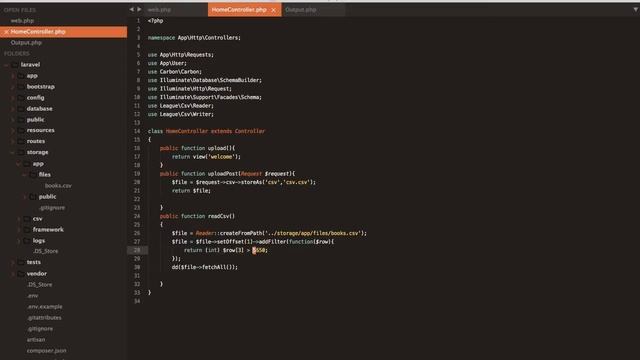Click the laravel folder icon
Viewport: 640px width, 360px height.
coord(15,64)
